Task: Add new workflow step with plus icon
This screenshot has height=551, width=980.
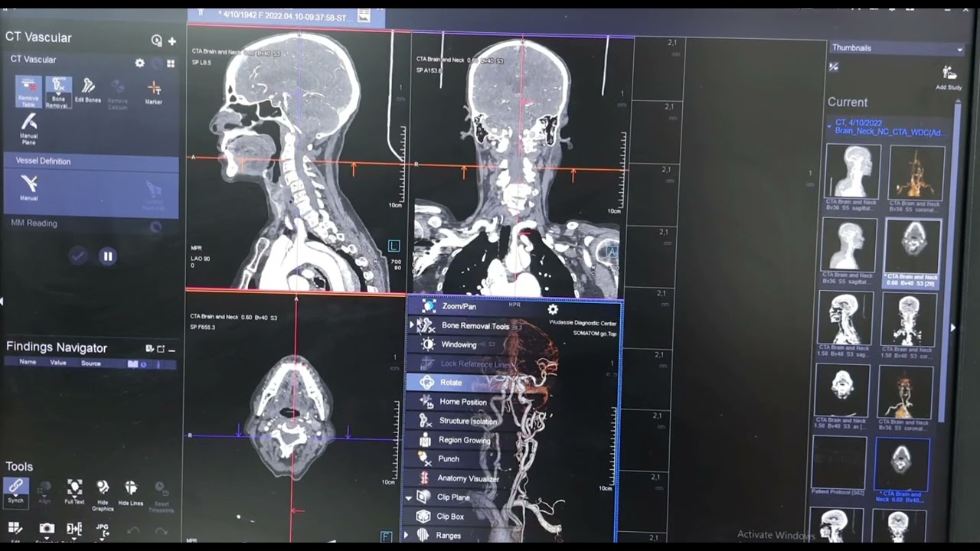Action: 171,41
